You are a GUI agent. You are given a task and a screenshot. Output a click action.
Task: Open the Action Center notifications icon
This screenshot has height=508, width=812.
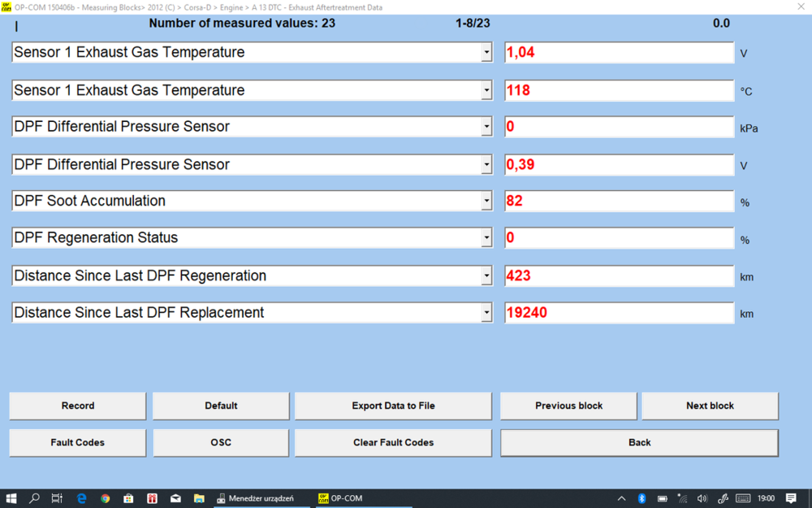click(x=791, y=497)
